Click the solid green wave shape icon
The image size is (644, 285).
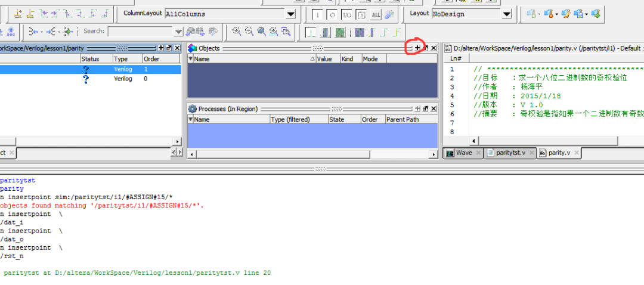(x=340, y=31)
